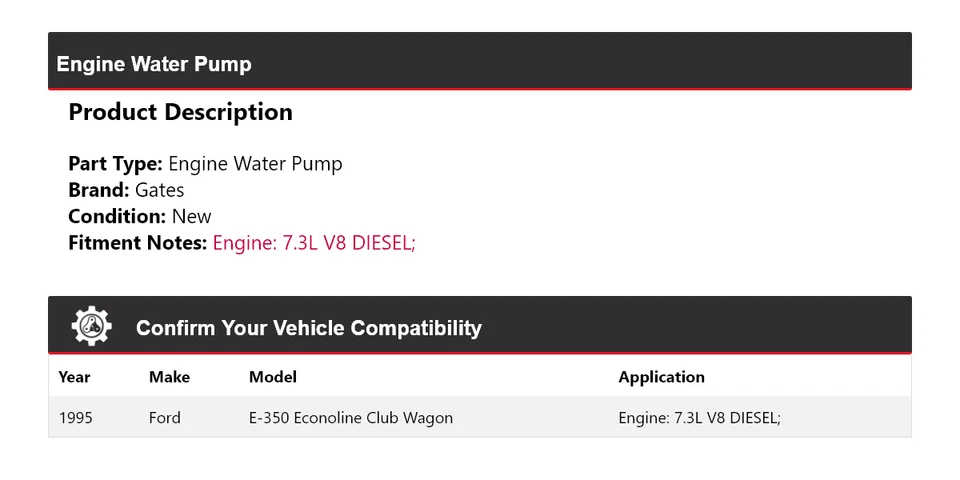
Task: Click the Year column header
Action: click(x=74, y=377)
